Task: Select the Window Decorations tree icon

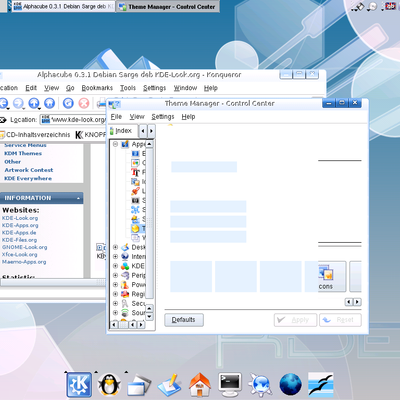Action: pos(135,238)
